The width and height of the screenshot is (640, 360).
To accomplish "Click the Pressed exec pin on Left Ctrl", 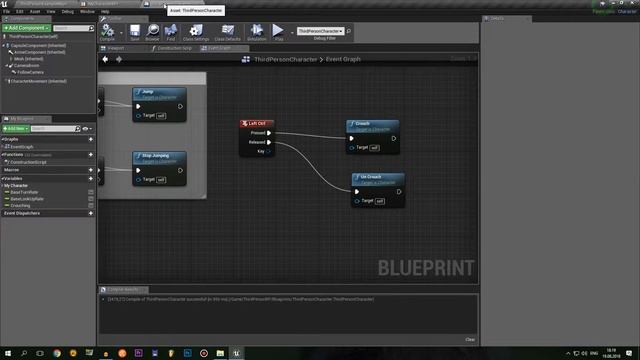I will coord(269,133).
